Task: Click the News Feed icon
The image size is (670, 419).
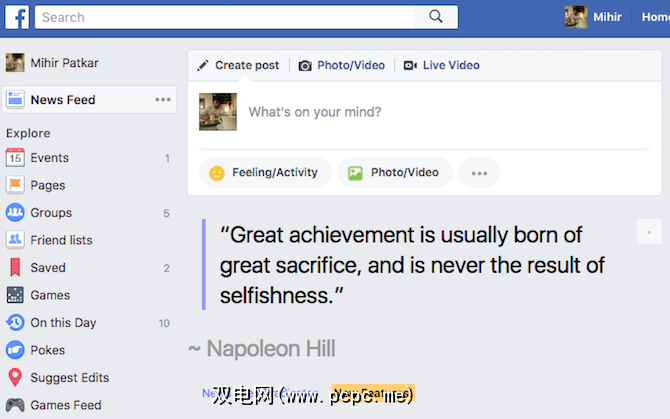Action: point(15,100)
